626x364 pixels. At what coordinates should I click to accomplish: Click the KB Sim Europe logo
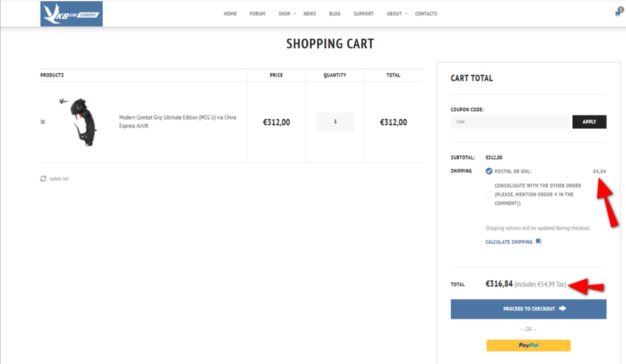coord(71,14)
